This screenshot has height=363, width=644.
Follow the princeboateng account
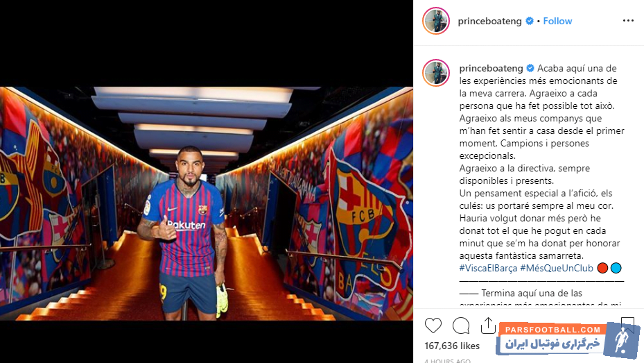coord(557,21)
